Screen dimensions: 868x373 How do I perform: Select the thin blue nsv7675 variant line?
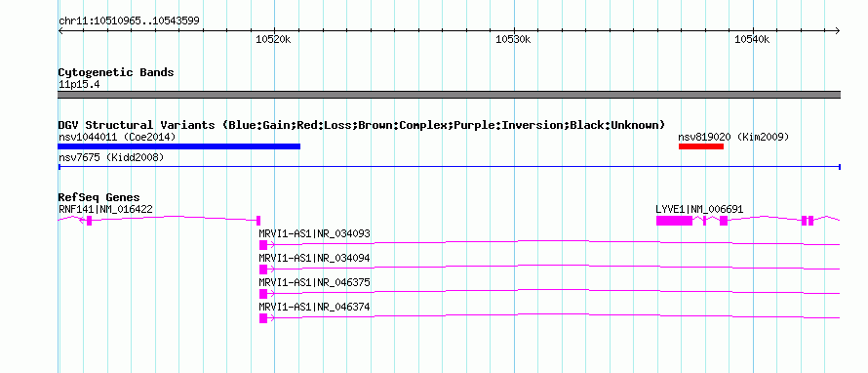click(450, 166)
